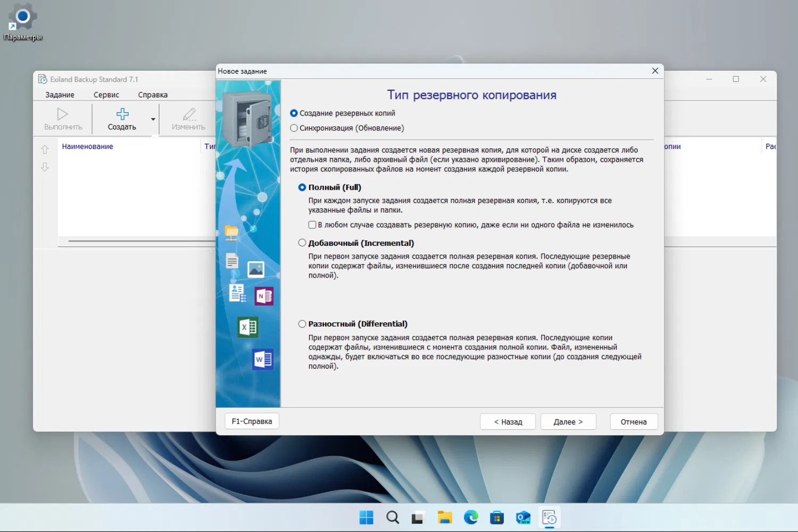Open the Справка menu

coord(153,95)
